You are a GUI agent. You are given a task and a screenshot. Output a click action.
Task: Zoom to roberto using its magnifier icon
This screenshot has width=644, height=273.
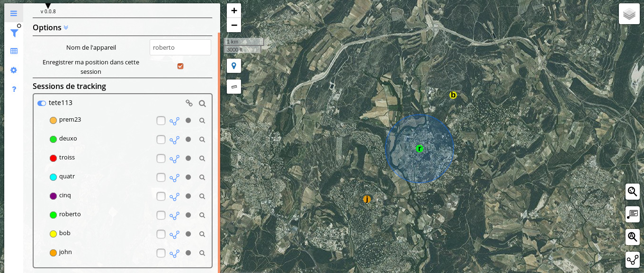coord(202,215)
